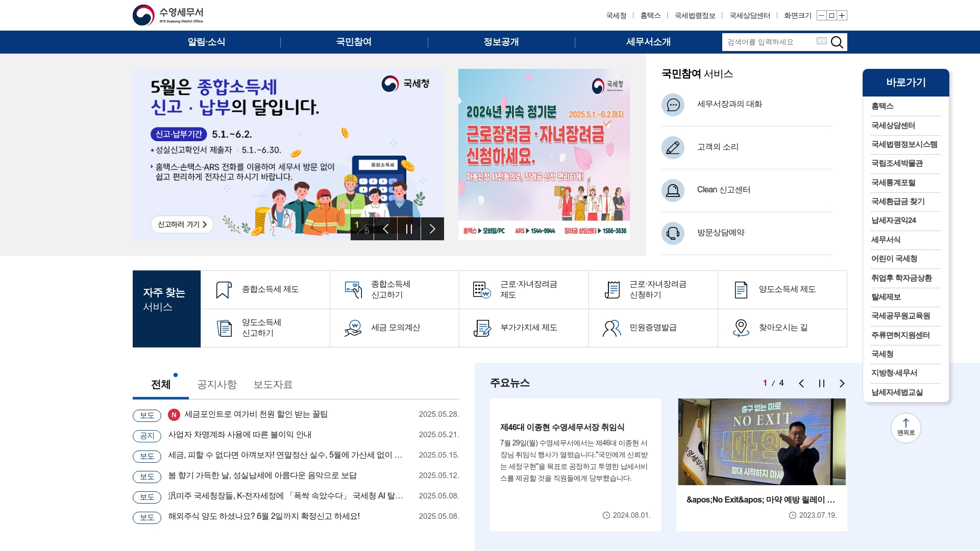980x551 pixels.
Task: Open the 알림·소식 menu
Action: tap(207, 42)
